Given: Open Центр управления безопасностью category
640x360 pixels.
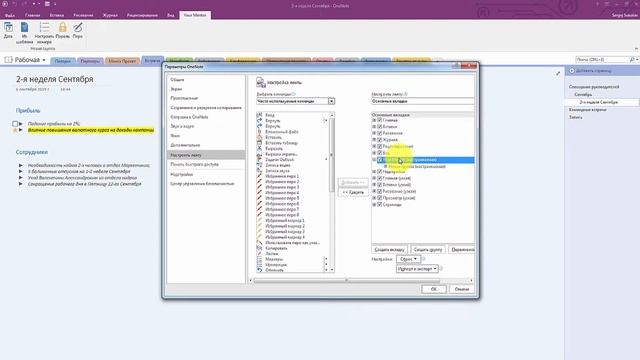Looking at the screenshot, I should click(x=202, y=184).
